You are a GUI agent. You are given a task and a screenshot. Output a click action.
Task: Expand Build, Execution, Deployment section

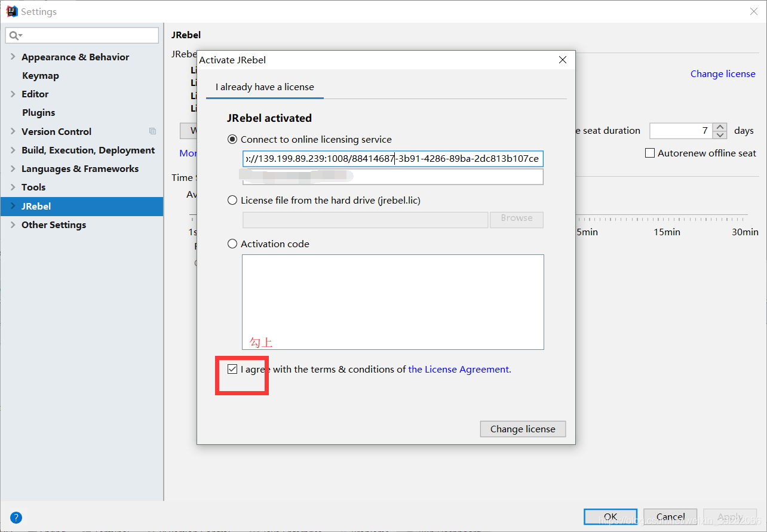coord(13,150)
